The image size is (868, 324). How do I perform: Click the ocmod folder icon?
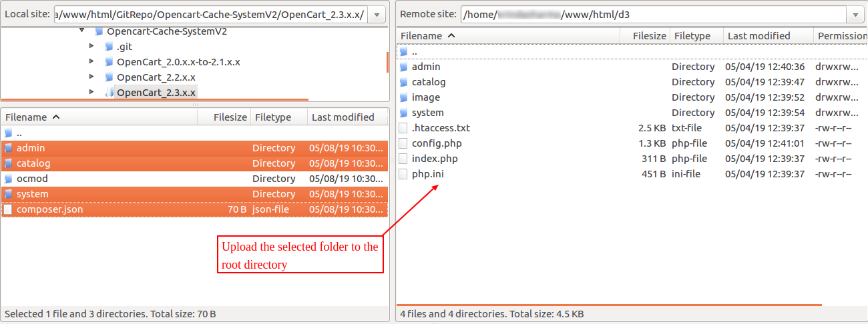[8, 178]
